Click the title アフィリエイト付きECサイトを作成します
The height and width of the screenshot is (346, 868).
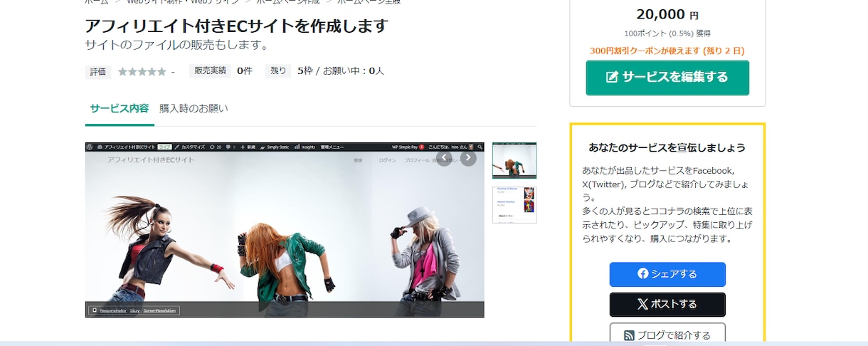237,26
